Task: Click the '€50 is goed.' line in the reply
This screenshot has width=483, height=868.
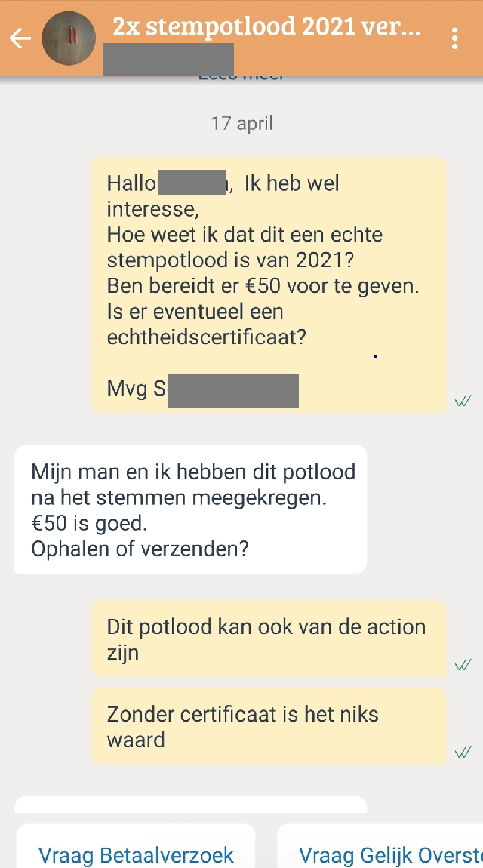Action: click(89, 523)
